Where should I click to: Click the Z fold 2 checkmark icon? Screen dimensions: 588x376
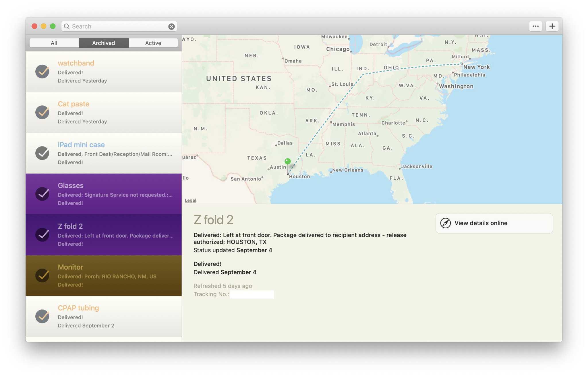click(x=42, y=235)
